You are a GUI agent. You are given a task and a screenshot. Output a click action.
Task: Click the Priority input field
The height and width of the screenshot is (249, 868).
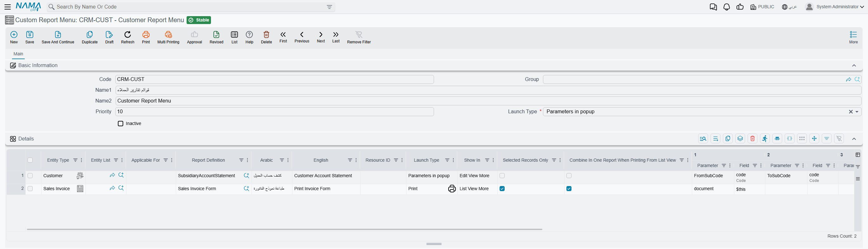pos(274,112)
